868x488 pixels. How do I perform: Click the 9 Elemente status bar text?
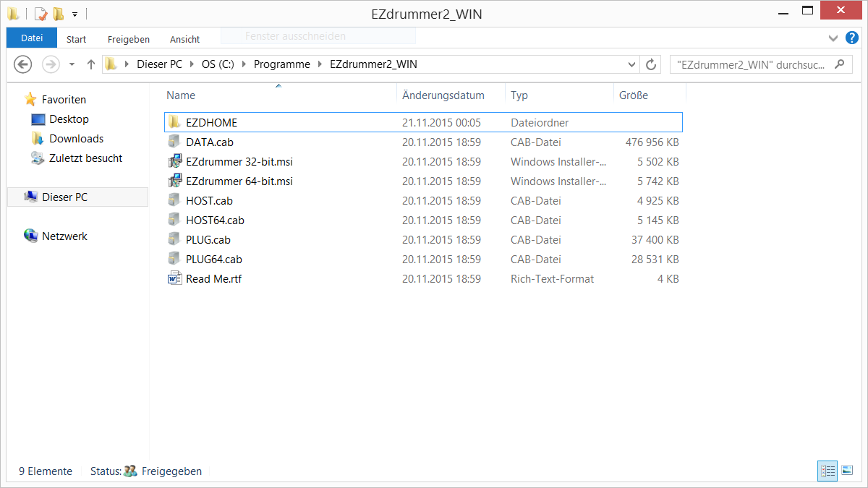tap(46, 471)
